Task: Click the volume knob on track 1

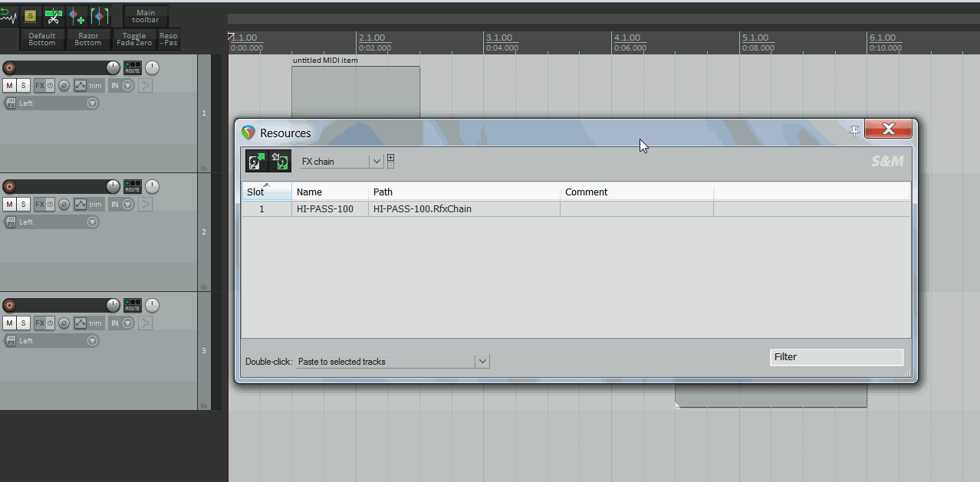Action: [x=113, y=67]
